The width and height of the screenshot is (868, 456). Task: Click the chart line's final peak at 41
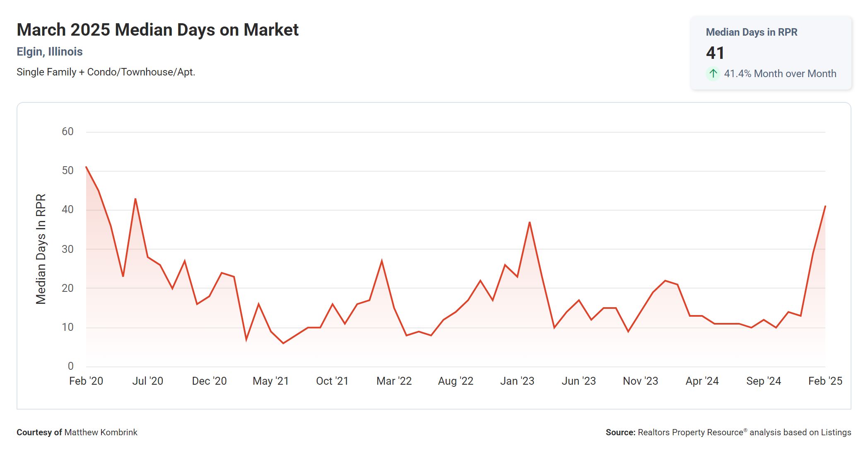point(825,206)
